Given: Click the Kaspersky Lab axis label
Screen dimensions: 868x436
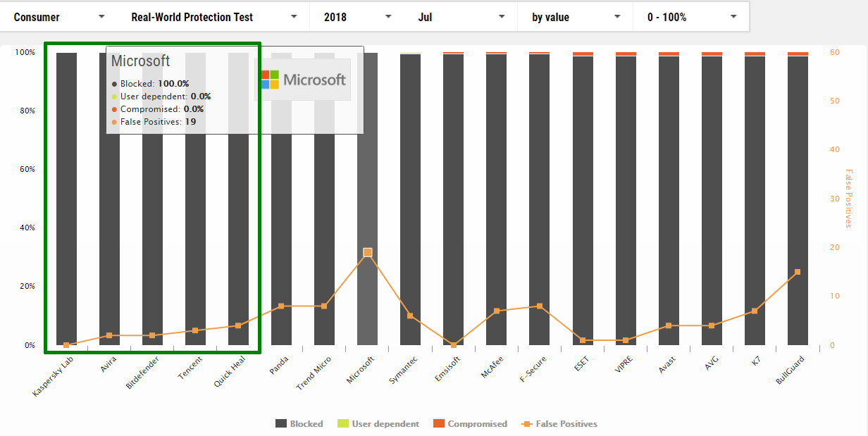Looking at the screenshot, I should pos(54,375).
